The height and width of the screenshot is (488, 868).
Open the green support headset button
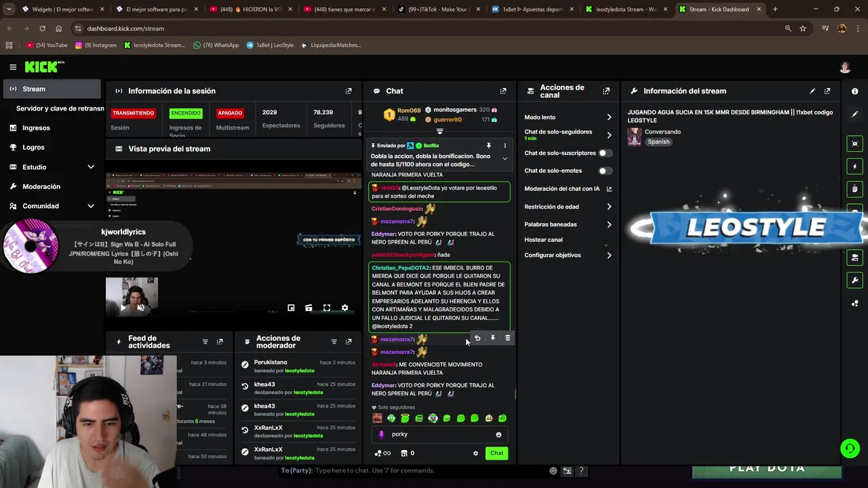coord(849,448)
